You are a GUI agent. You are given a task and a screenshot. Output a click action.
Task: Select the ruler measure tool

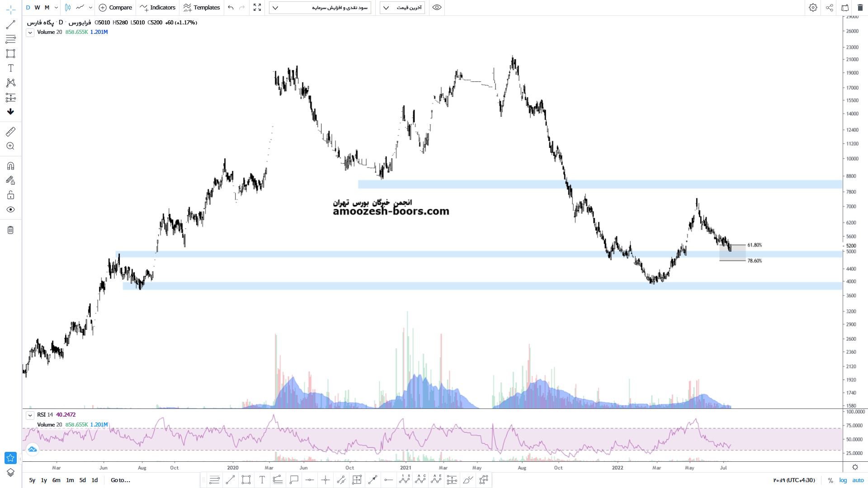(x=10, y=131)
